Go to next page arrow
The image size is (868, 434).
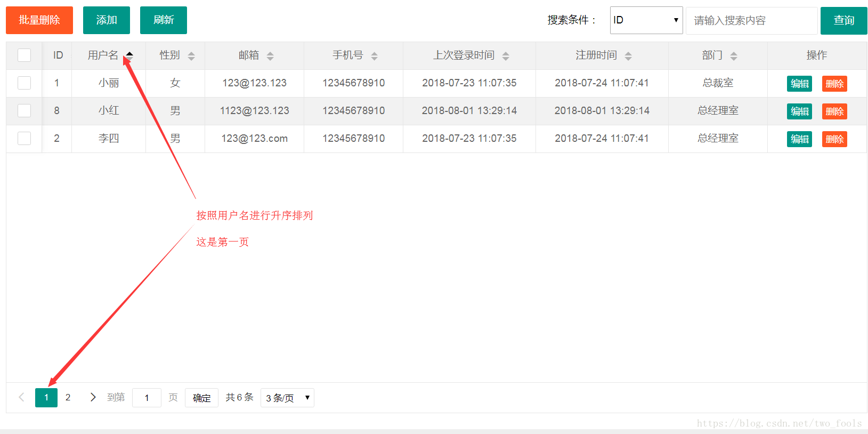pyautogui.click(x=93, y=397)
